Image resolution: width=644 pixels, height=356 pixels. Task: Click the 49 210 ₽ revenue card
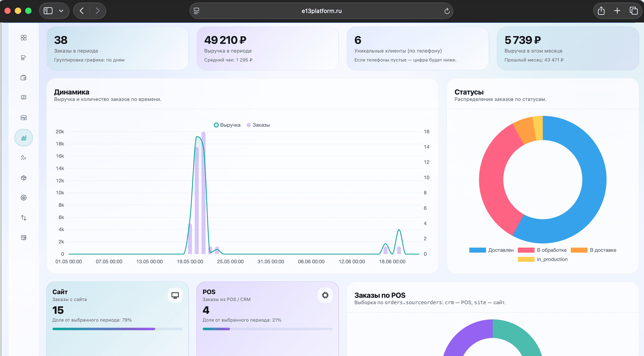pyautogui.click(x=268, y=48)
